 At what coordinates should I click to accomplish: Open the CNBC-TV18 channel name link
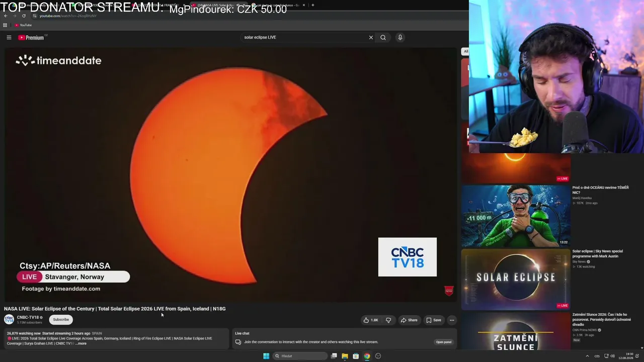coord(28,317)
